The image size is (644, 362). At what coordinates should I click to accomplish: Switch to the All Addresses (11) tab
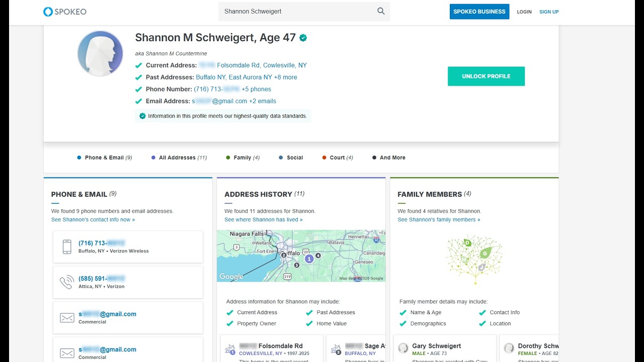coord(179,158)
